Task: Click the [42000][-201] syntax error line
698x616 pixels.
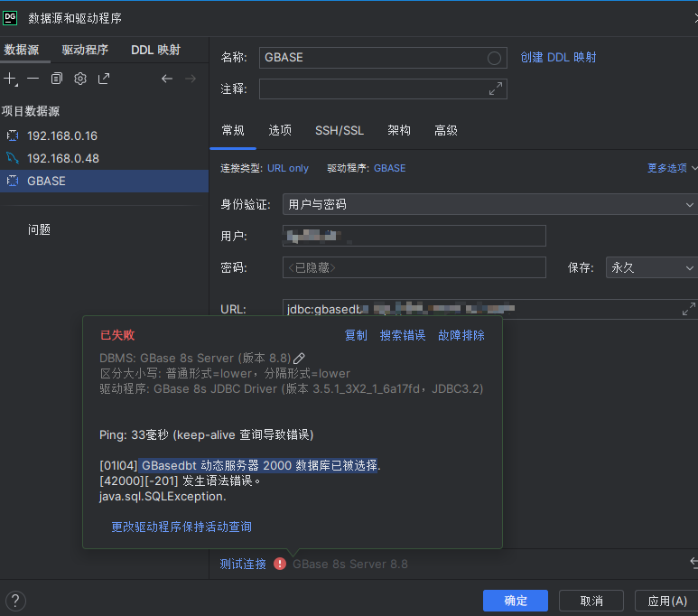Action: point(181,481)
